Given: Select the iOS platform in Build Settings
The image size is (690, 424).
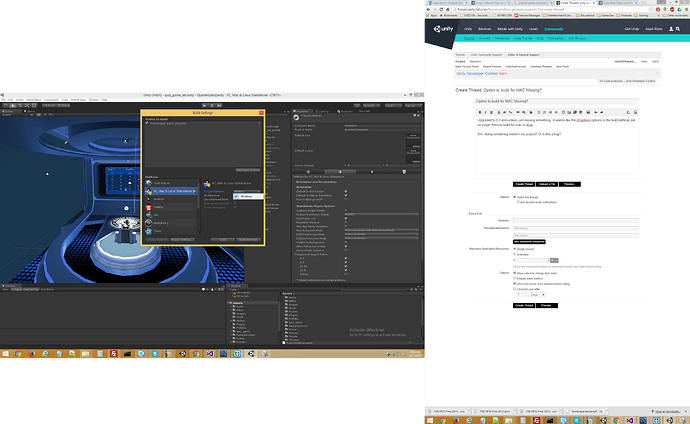Looking at the screenshot, I should pyautogui.click(x=172, y=215).
